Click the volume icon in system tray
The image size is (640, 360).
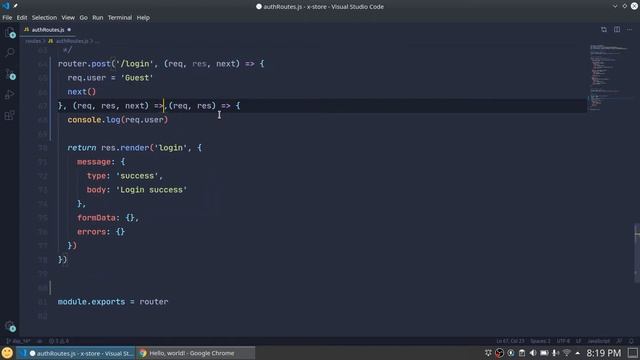pos(533,353)
